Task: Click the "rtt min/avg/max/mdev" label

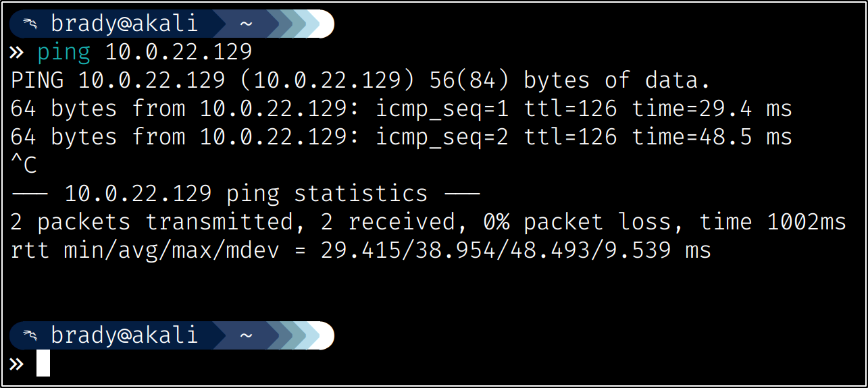Action: [x=145, y=250]
